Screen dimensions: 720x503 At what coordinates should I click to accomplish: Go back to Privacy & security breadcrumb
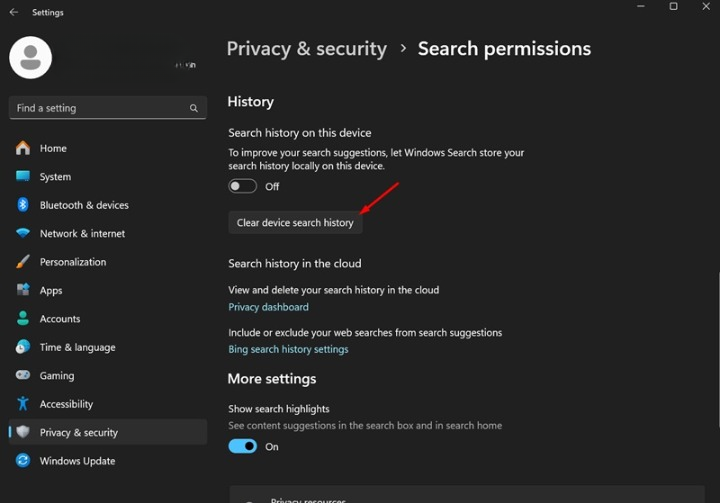307,49
